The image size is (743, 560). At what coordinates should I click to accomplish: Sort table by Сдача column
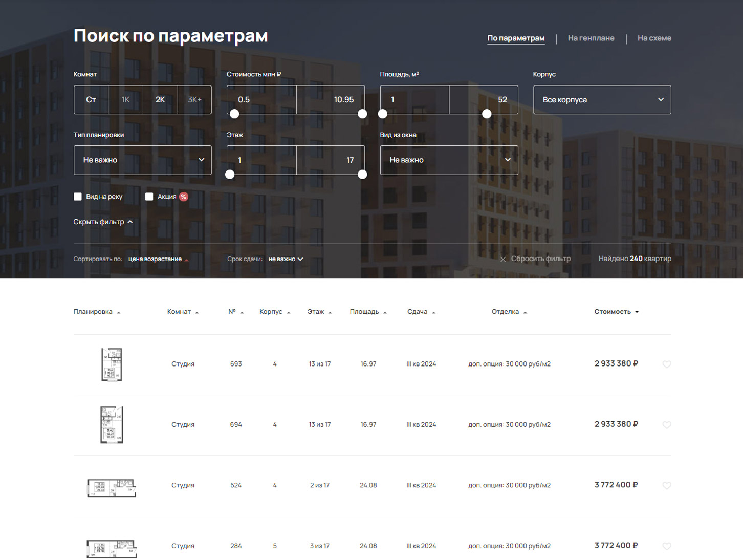tap(421, 312)
